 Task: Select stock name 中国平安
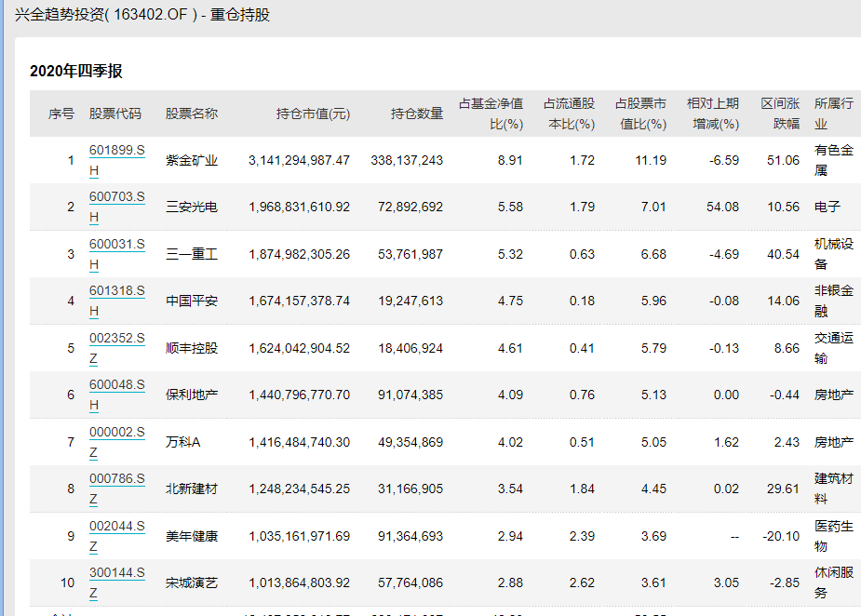(192, 301)
